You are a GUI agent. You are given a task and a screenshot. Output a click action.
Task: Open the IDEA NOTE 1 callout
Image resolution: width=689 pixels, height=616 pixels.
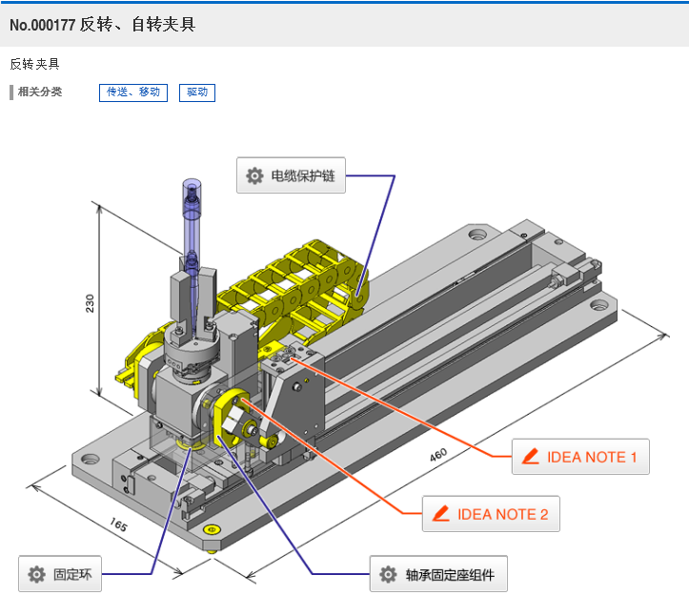point(580,457)
